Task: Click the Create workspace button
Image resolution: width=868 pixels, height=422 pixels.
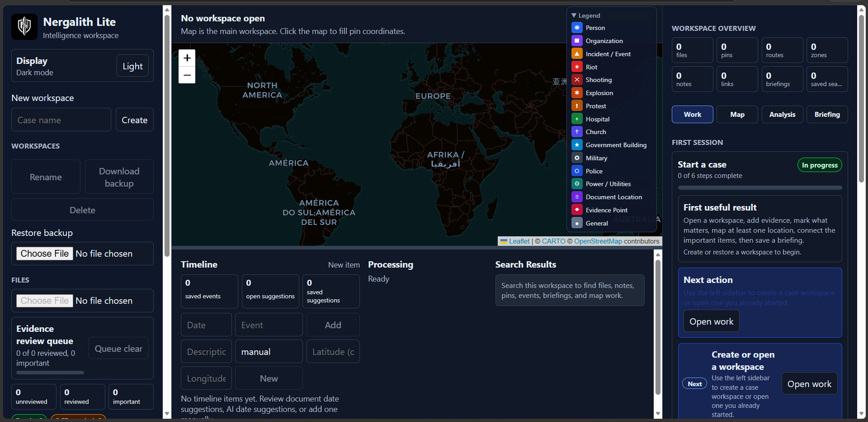Action: click(135, 120)
